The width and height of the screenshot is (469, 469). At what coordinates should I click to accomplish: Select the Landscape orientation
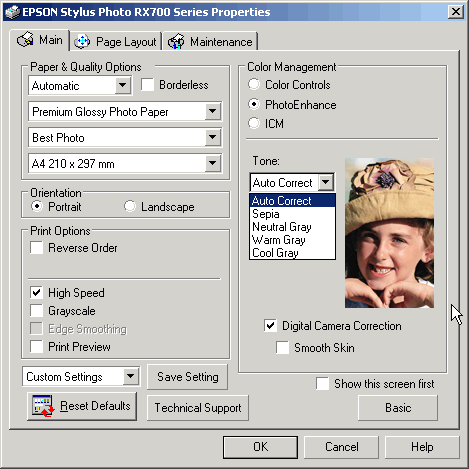coord(130,206)
